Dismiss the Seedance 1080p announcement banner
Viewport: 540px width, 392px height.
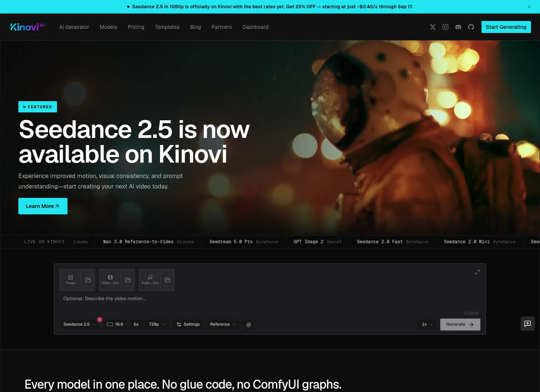coord(529,7)
